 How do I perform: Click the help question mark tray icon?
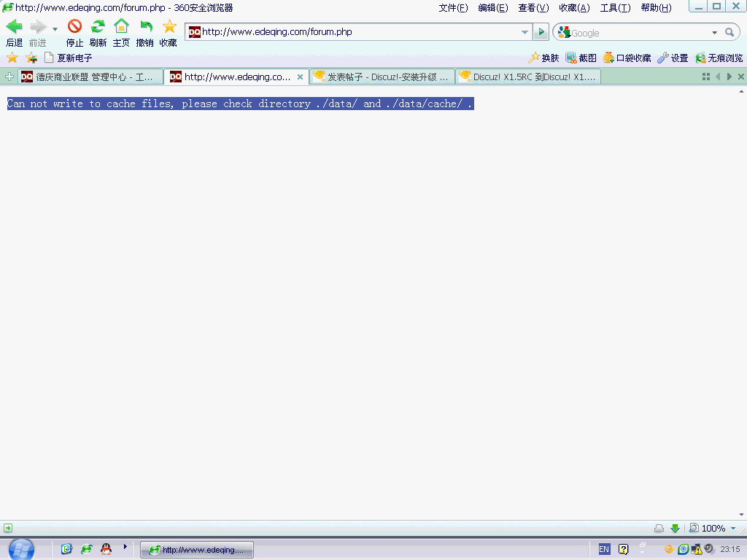tap(624, 549)
